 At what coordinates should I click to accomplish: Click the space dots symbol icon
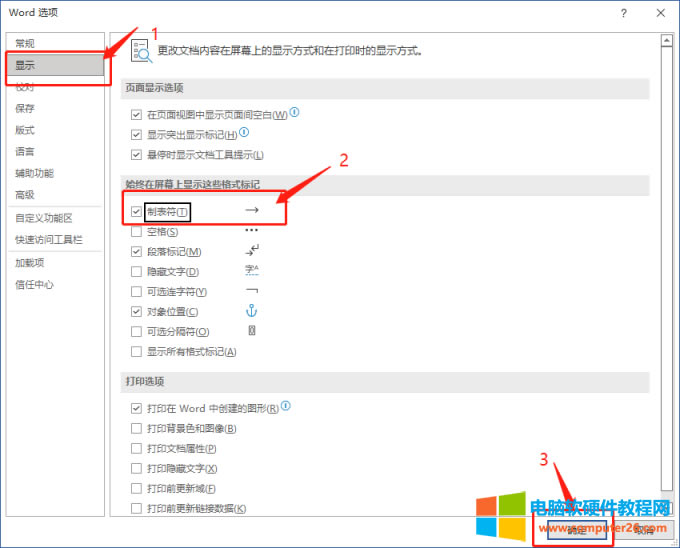pos(252,230)
